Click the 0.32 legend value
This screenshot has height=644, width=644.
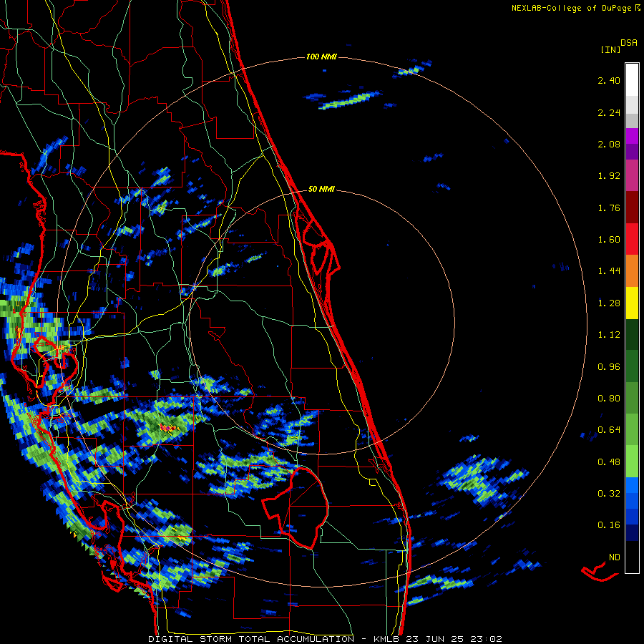[609, 494]
